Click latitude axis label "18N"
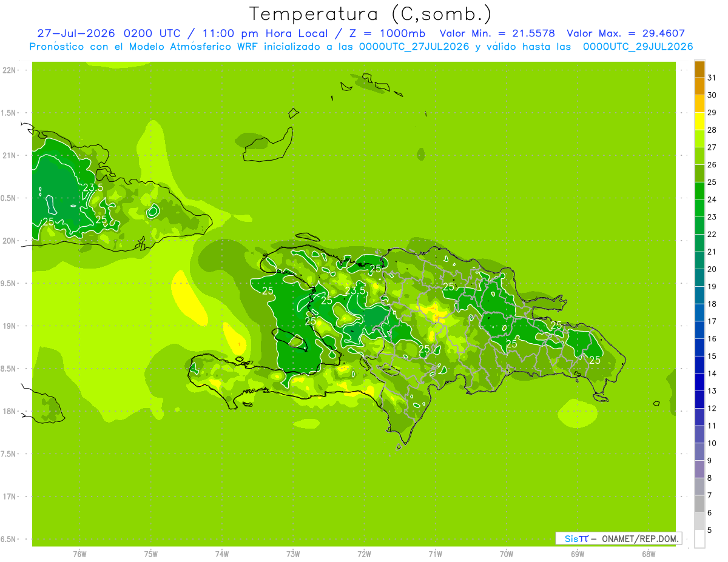This screenshot has height=562, width=728. pyautogui.click(x=10, y=411)
